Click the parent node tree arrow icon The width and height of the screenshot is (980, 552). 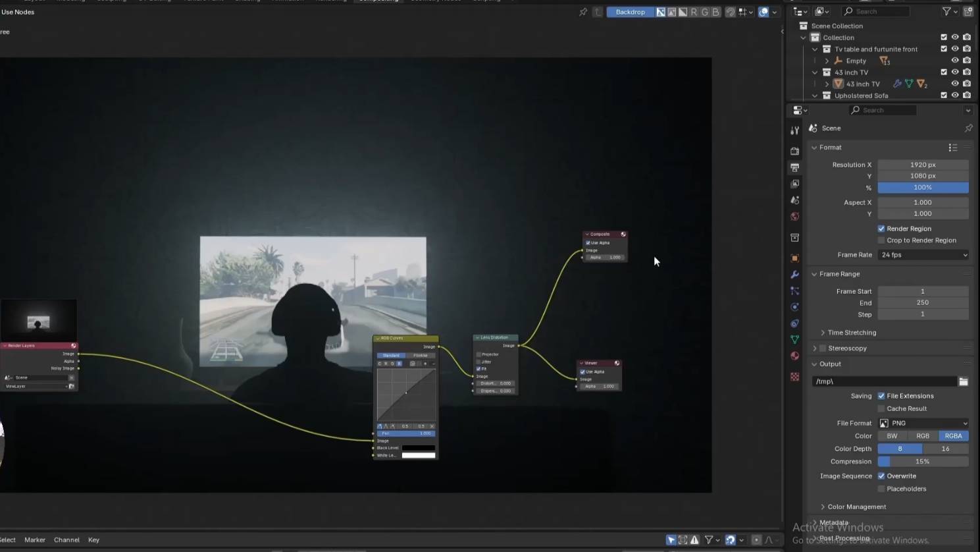(x=598, y=12)
